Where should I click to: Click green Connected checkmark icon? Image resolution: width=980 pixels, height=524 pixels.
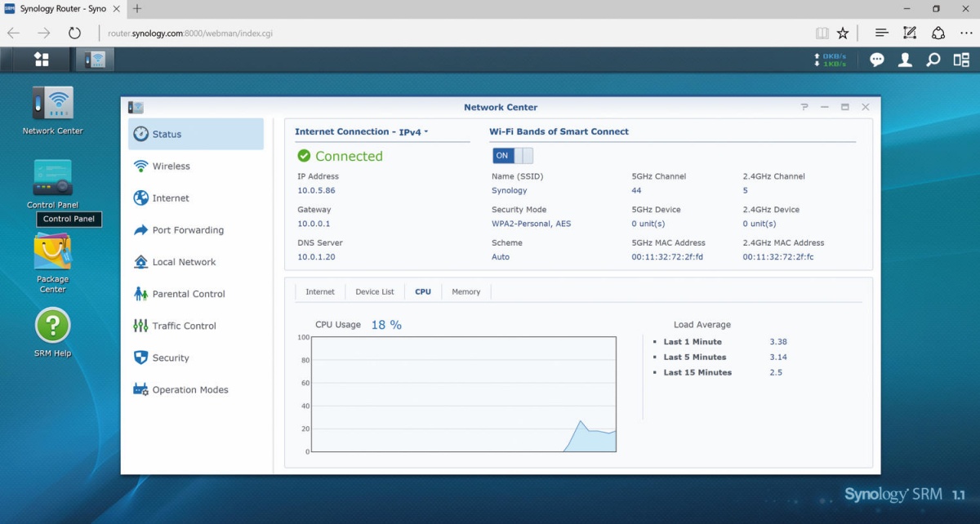tap(304, 155)
